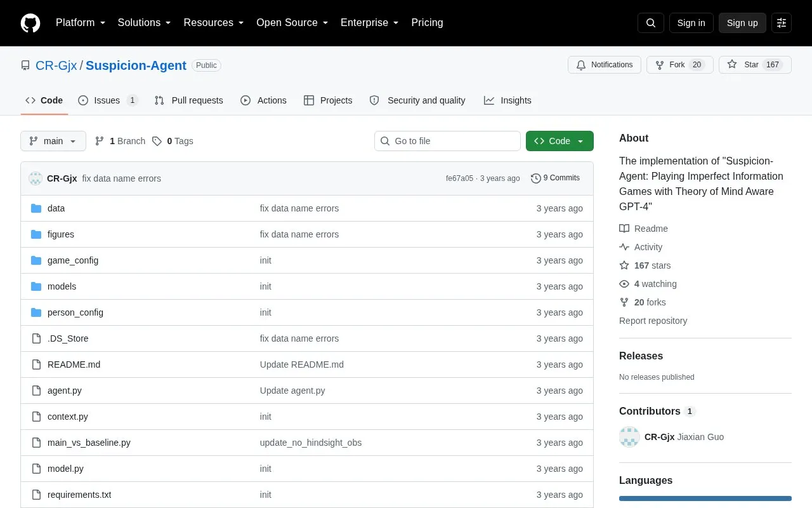Click the README.md file icon

click(36, 364)
